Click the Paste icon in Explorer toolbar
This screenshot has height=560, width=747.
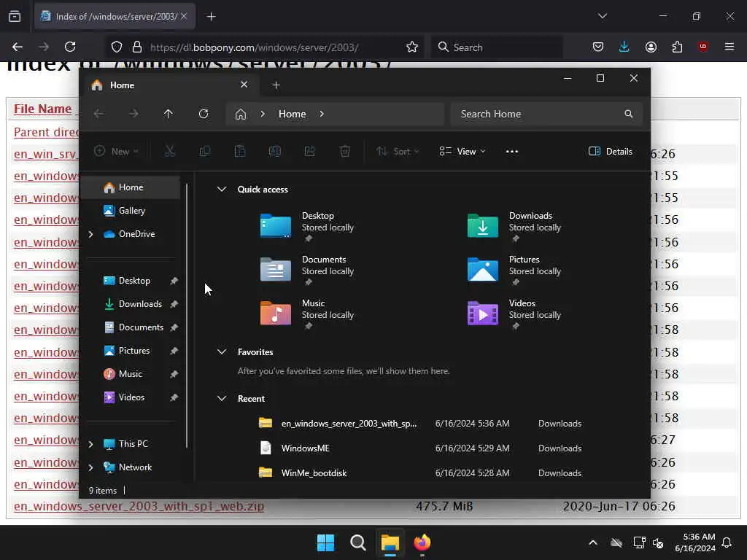pyautogui.click(x=239, y=152)
